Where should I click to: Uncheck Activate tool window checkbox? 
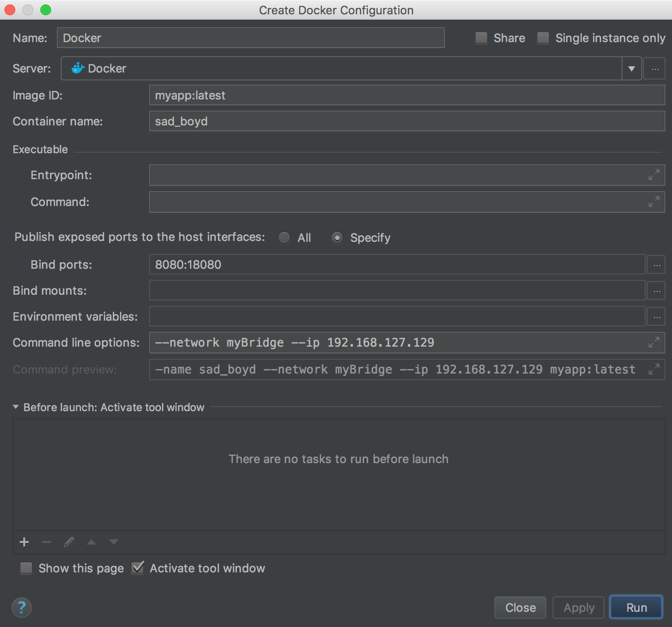[138, 568]
